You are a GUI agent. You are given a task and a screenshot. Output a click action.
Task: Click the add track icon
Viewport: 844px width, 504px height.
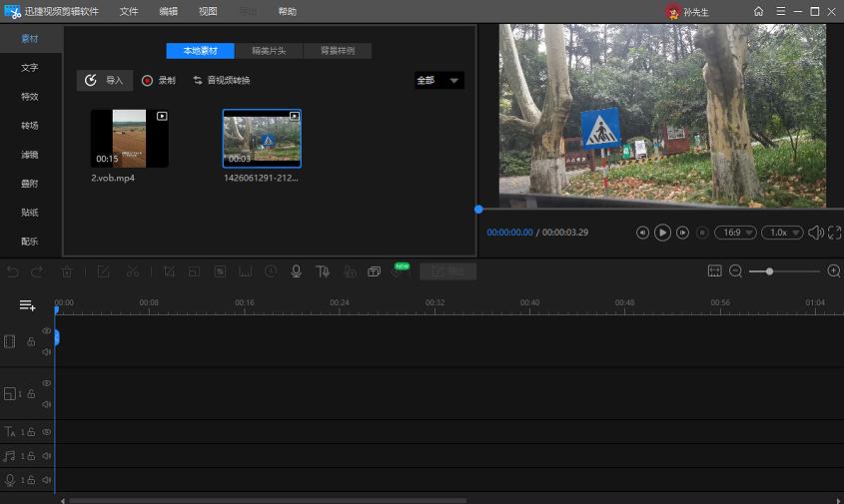(x=27, y=305)
